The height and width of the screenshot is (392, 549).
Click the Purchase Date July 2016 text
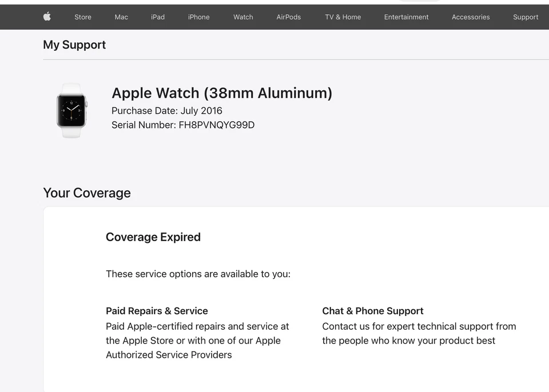coord(166,110)
